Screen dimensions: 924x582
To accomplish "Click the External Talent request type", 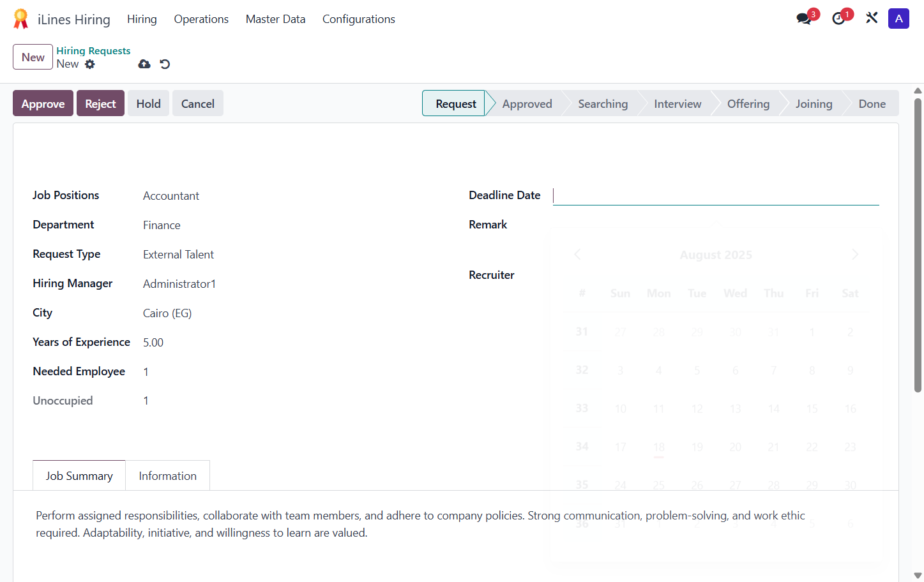I will [x=178, y=255].
